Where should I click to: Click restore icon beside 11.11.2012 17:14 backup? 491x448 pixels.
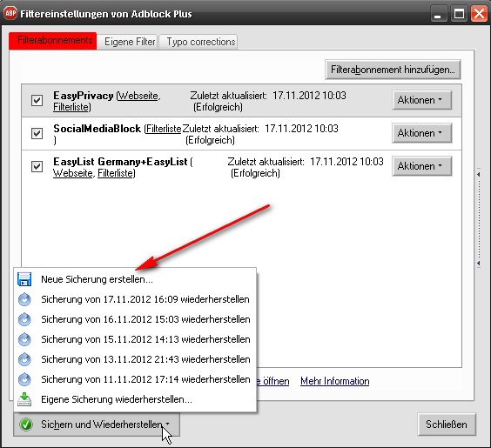pos(24,379)
